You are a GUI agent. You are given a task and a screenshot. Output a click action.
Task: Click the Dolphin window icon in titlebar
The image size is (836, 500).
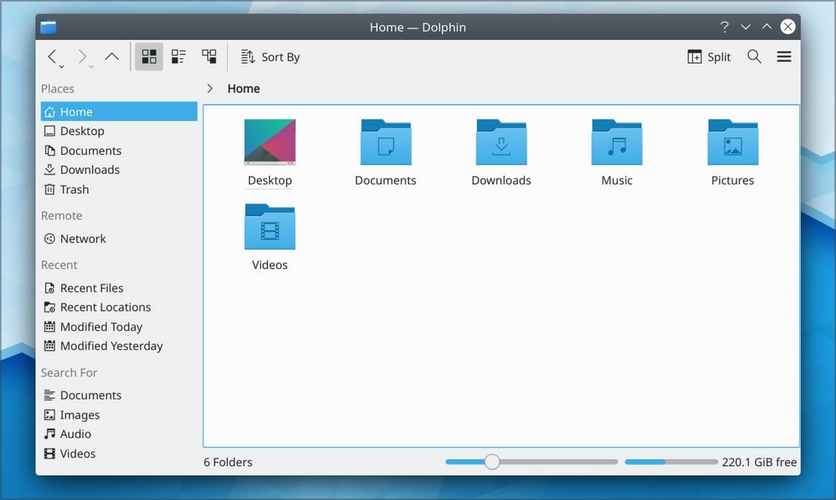(49, 27)
